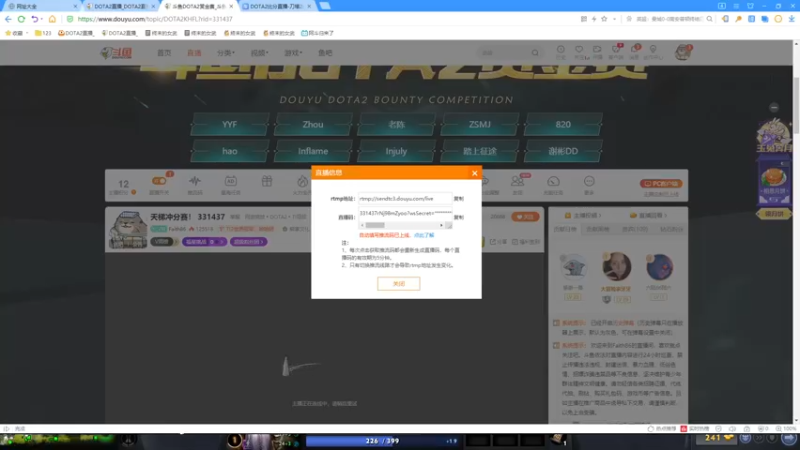Open the blue learn-more link in dialog

click(x=423, y=235)
